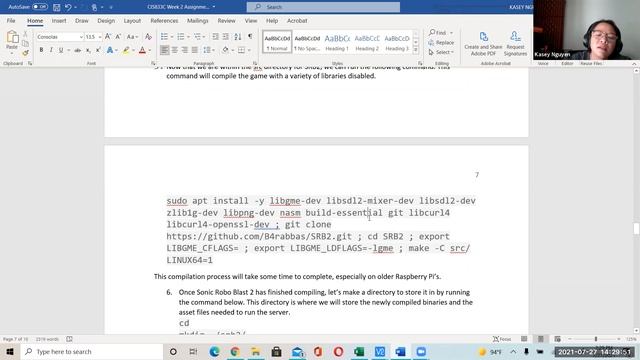Switch to the References tab

coord(164,20)
